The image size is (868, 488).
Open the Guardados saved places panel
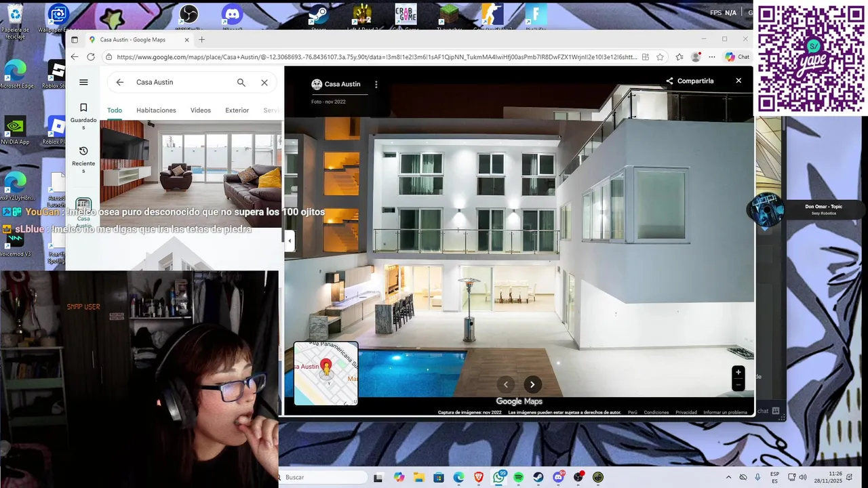[83, 117]
